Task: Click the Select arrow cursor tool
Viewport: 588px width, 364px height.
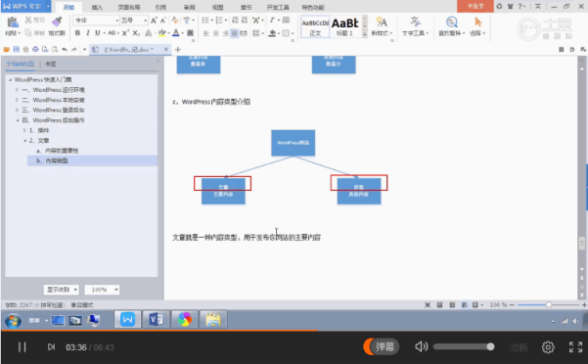Action: (477, 22)
